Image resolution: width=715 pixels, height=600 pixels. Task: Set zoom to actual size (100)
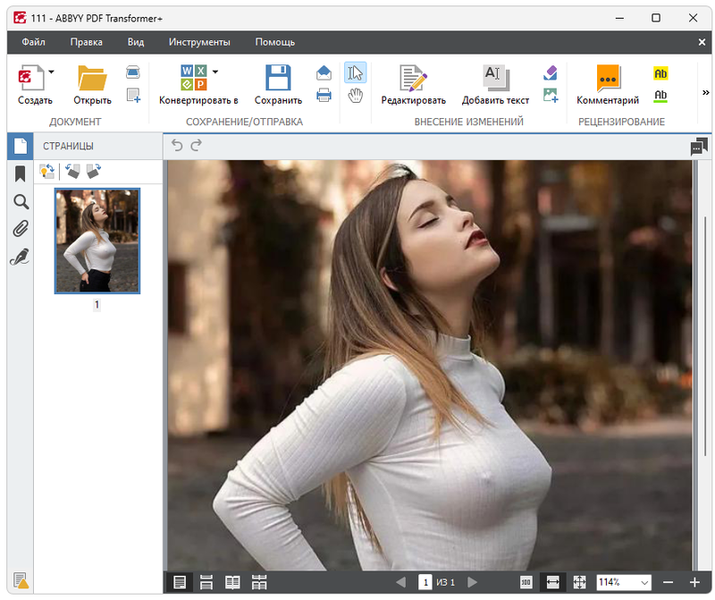pyautogui.click(x=526, y=582)
